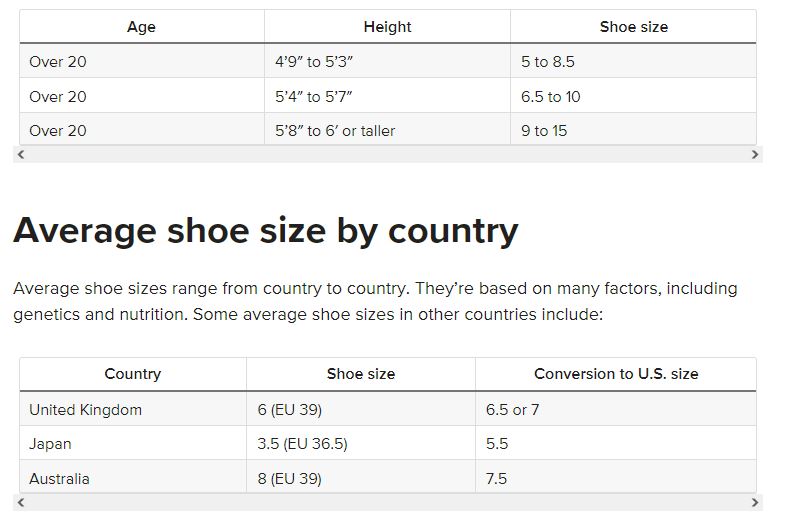This screenshot has height=532, width=790.
Task: Click left scroll arrow under country table
Action: point(20,503)
